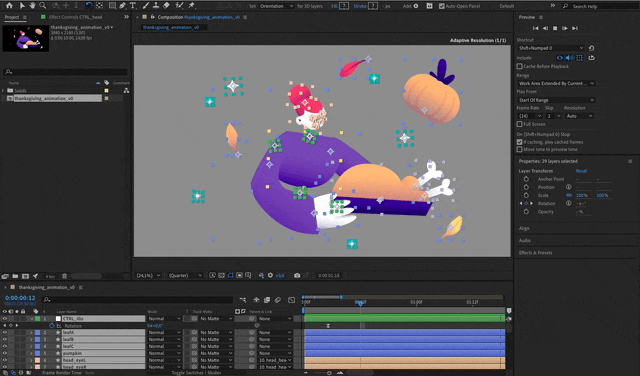The width and height of the screenshot is (640, 376).
Task: Delete selected project item with trash icon
Action: click(64, 276)
